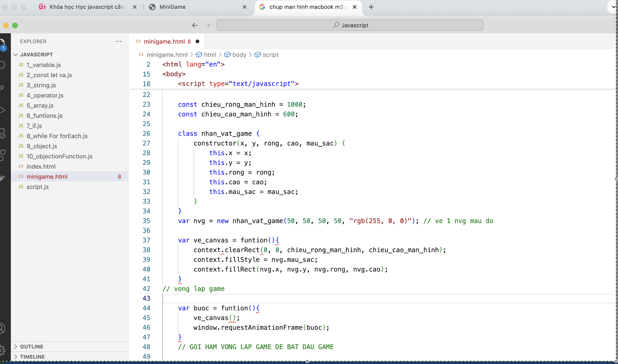618x364 pixels.
Task: Open 9_object.js in the file tree
Action: click(42, 146)
